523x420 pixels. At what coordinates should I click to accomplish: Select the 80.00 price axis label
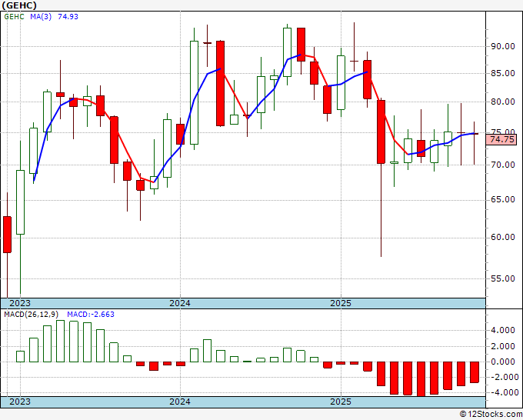coord(503,102)
